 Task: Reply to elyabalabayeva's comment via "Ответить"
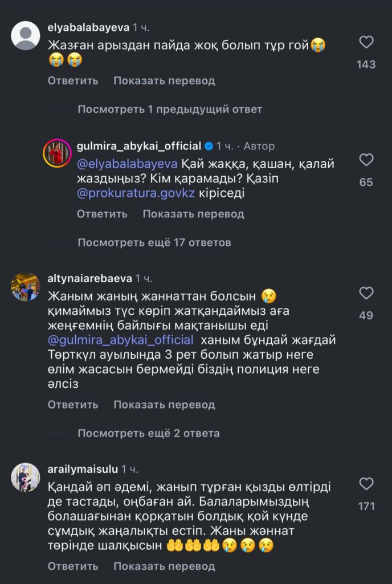73,80
